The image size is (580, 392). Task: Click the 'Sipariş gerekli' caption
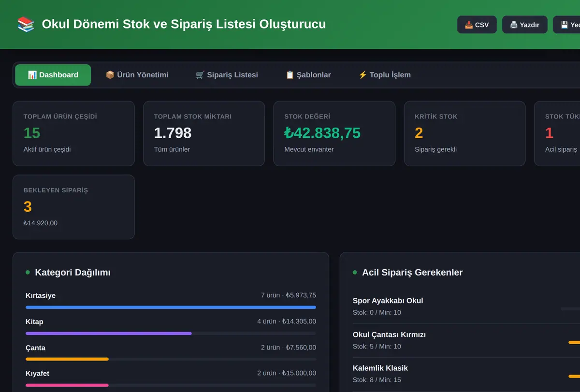(x=436, y=149)
